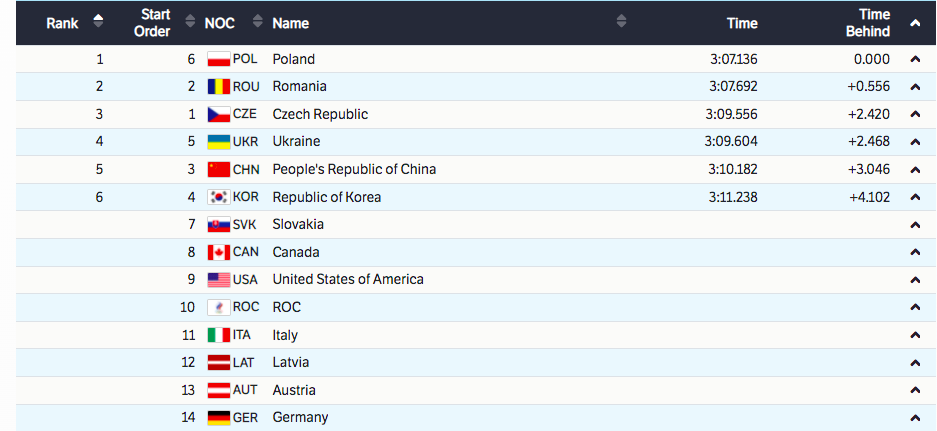Viewport: 937px width, 431px height.
Task: Click the ROC emblem icon
Action: point(219,307)
